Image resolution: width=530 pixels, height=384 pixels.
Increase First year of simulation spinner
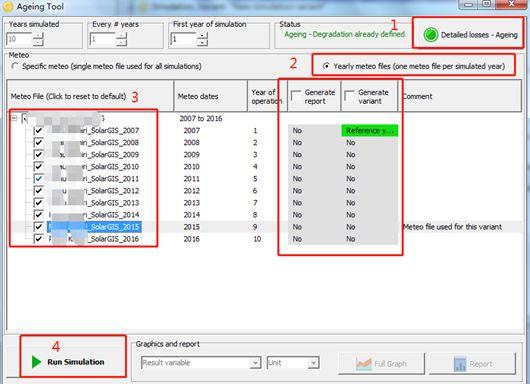(x=202, y=35)
